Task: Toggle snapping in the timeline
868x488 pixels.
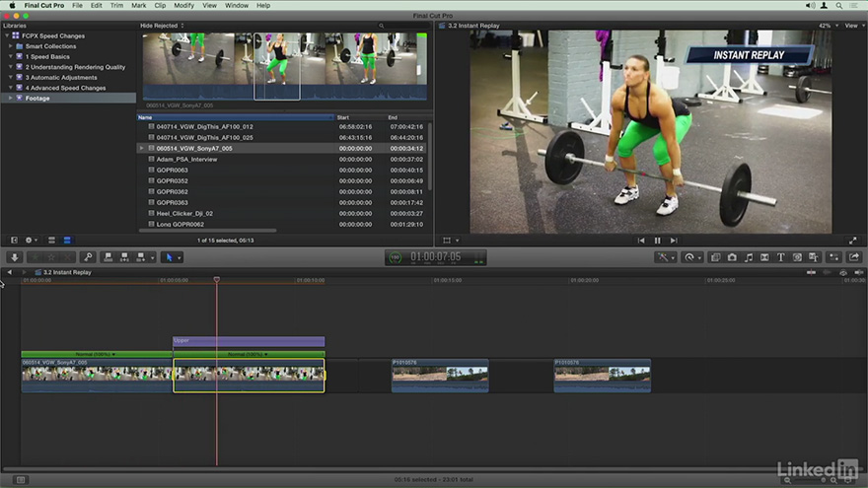Action: pos(858,272)
